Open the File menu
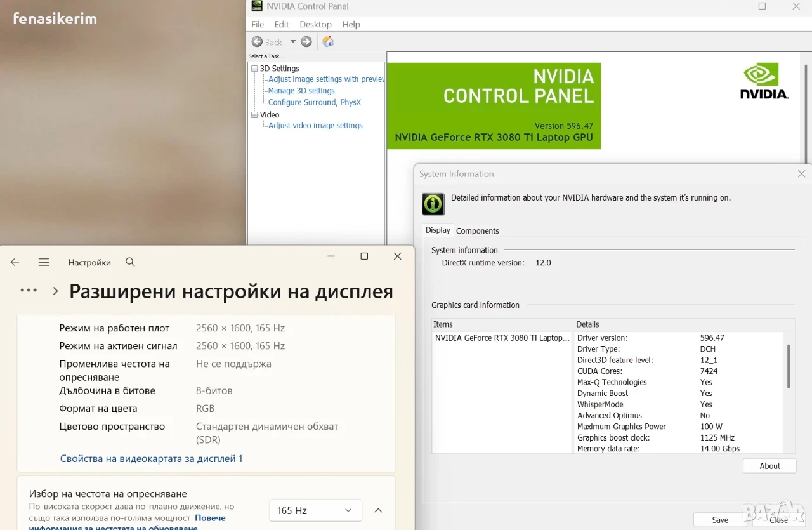812x530 pixels. (x=258, y=25)
